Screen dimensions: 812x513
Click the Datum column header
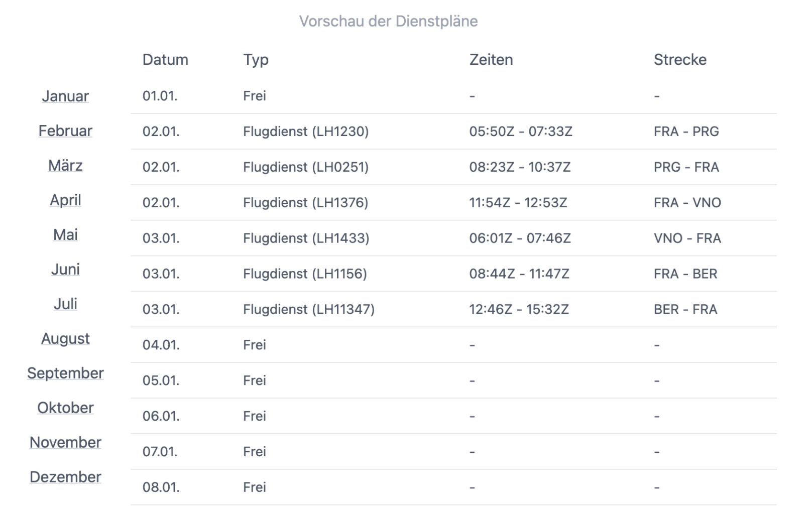point(165,60)
